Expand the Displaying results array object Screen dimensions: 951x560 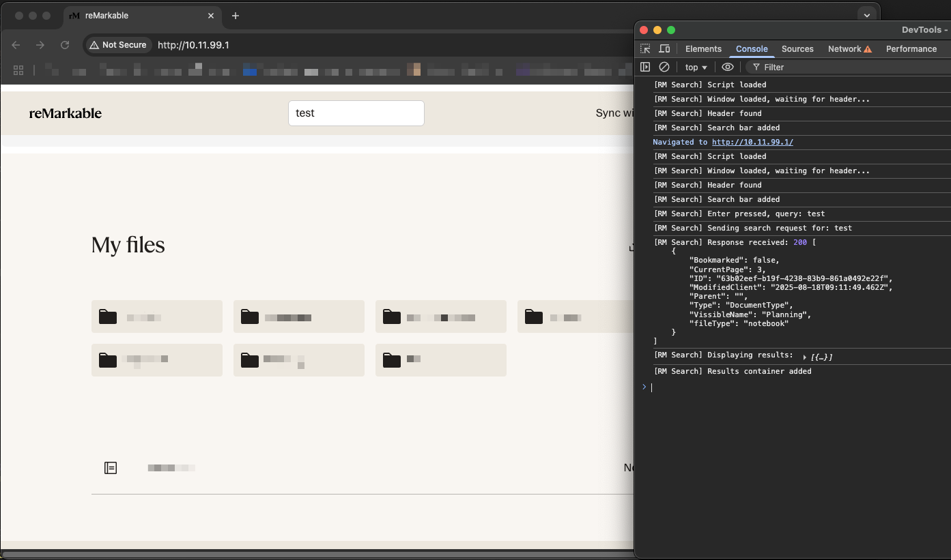point(805,357)
